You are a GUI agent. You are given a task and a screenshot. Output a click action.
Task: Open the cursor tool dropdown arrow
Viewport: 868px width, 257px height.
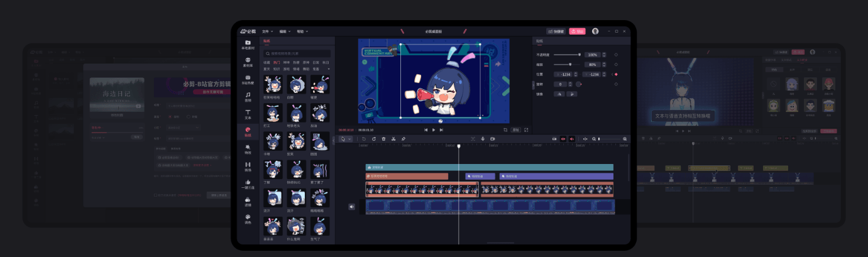click(x=351, y=139)
